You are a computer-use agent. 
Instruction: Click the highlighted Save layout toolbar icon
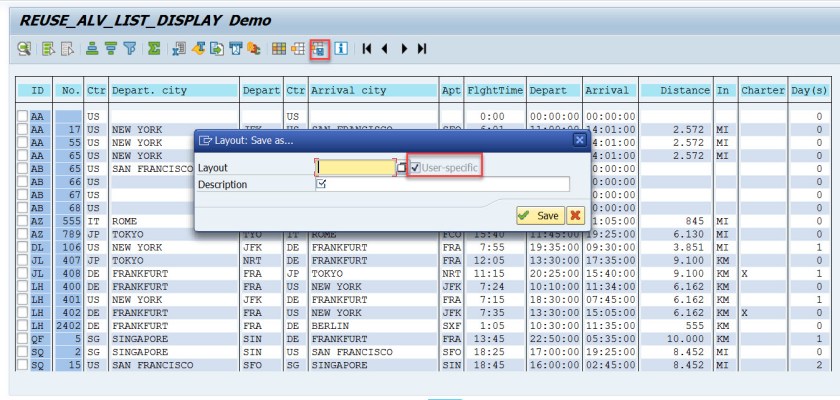tap(319, 48)
